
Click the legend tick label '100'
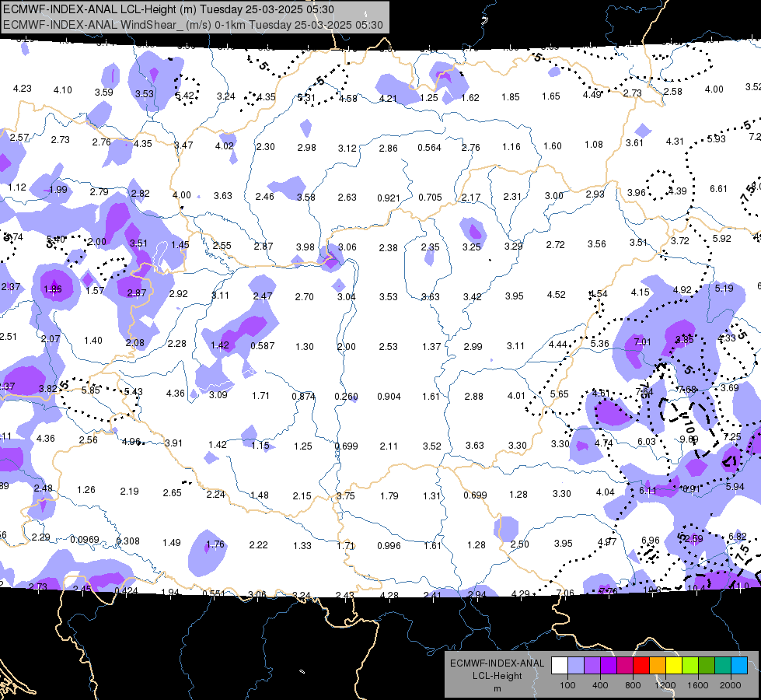pos(567,685)
